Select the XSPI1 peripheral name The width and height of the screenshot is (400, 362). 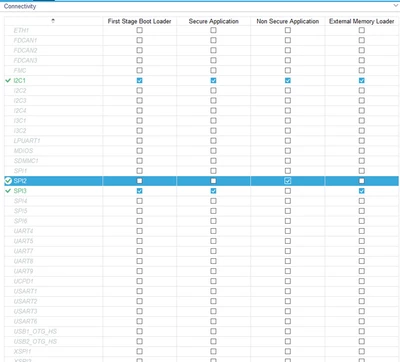[x=22, y=351]
